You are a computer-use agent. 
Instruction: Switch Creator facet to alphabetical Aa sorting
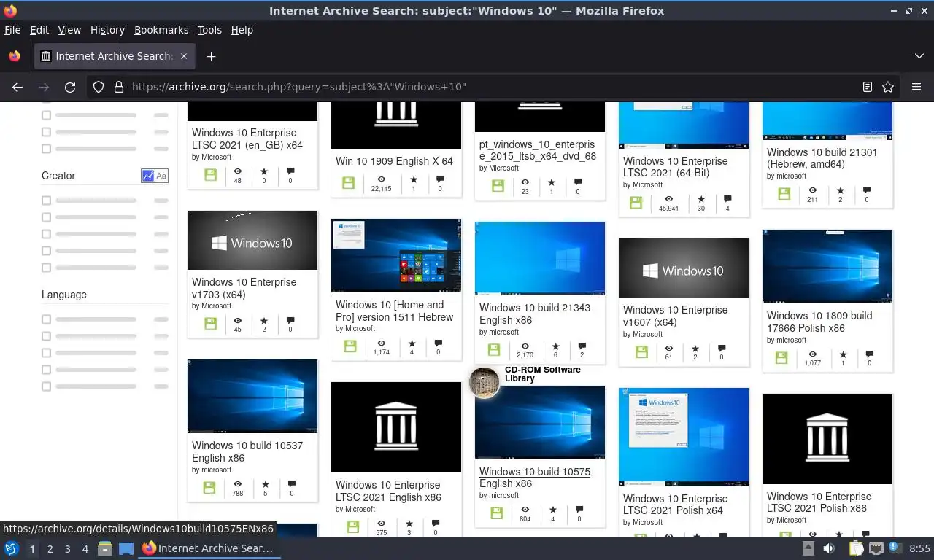(161, 176)
